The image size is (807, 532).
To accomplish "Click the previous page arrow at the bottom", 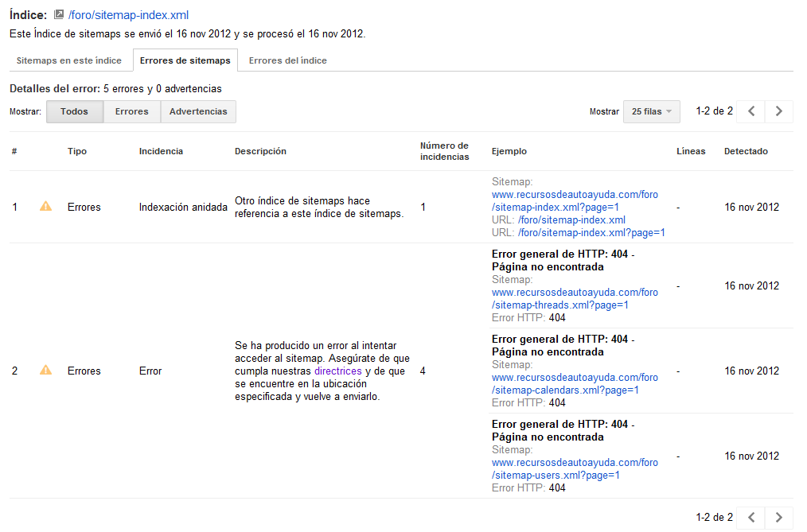I will pyautogui.click(x=750, y=518).
